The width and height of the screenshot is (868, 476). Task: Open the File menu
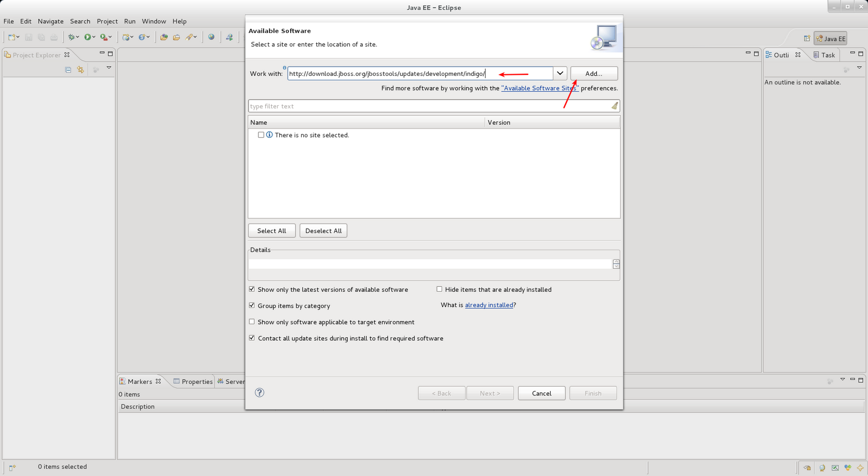click(x=9, y=21)
